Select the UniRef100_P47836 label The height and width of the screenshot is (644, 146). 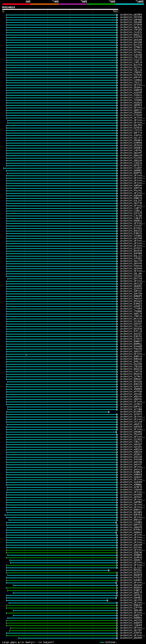click(131, 75)
